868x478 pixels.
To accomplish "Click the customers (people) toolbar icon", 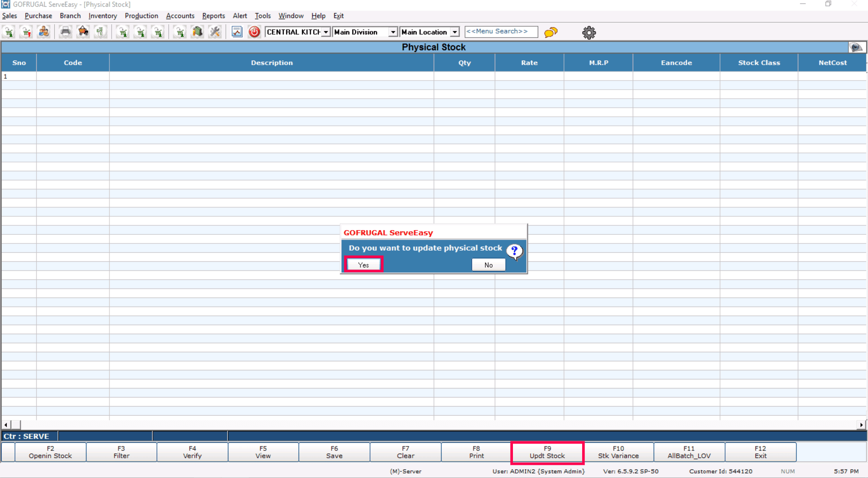I will coord(44,32).
